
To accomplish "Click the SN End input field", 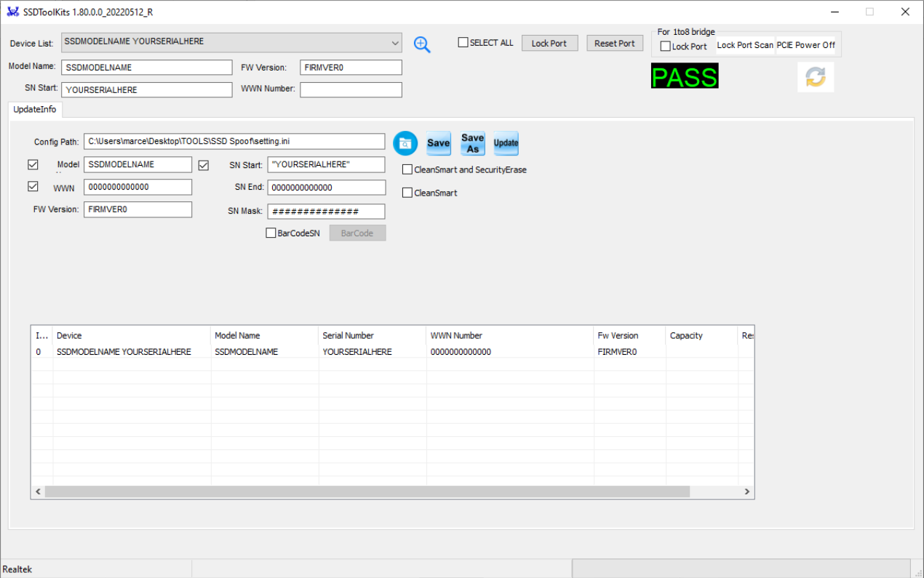I will pyautogui.click(x=327, y=188).
